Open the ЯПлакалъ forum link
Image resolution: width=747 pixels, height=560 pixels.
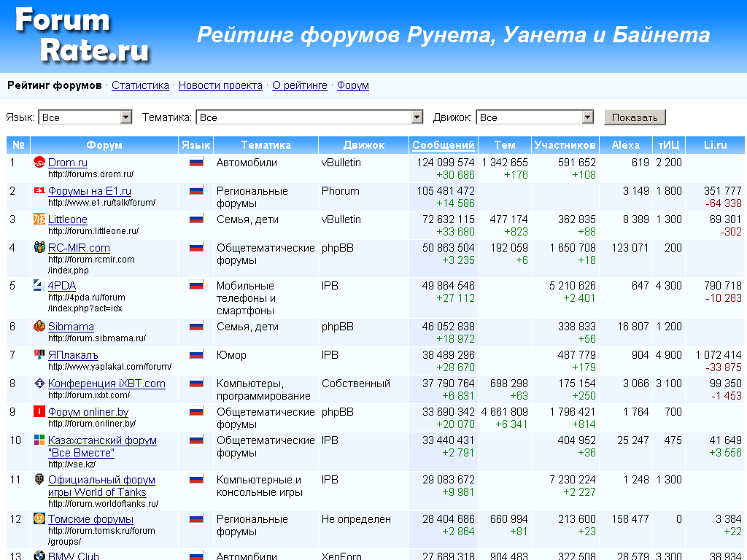tap(73, 355)
